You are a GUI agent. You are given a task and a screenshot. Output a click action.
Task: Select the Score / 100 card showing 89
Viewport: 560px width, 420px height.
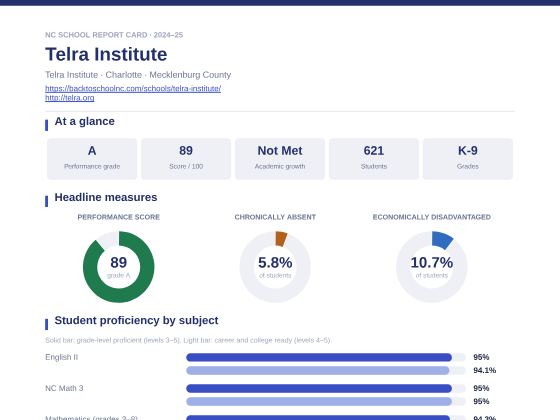186,159
